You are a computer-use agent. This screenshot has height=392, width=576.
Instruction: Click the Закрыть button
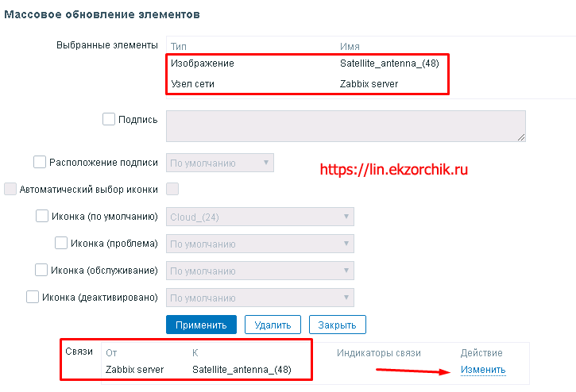coord(338,325)
